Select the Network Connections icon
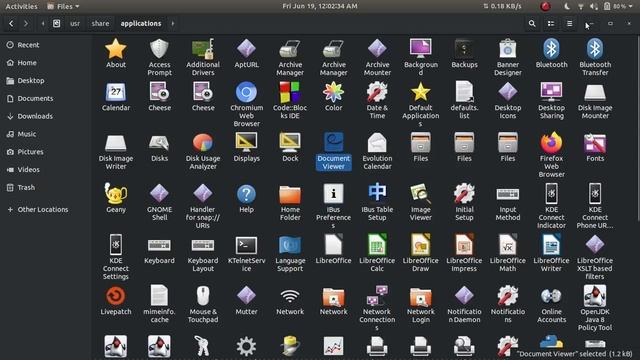Screen dimensions: 640x360 [x=377, y=296]
